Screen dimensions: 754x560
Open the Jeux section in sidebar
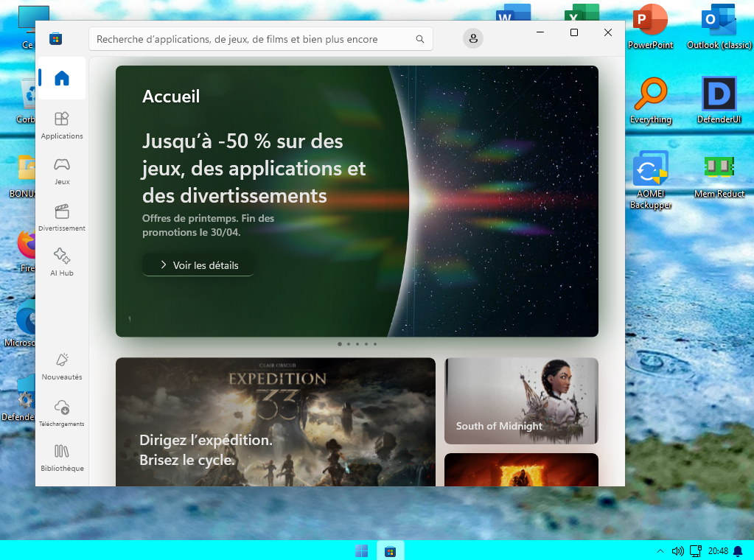(62, 171)
